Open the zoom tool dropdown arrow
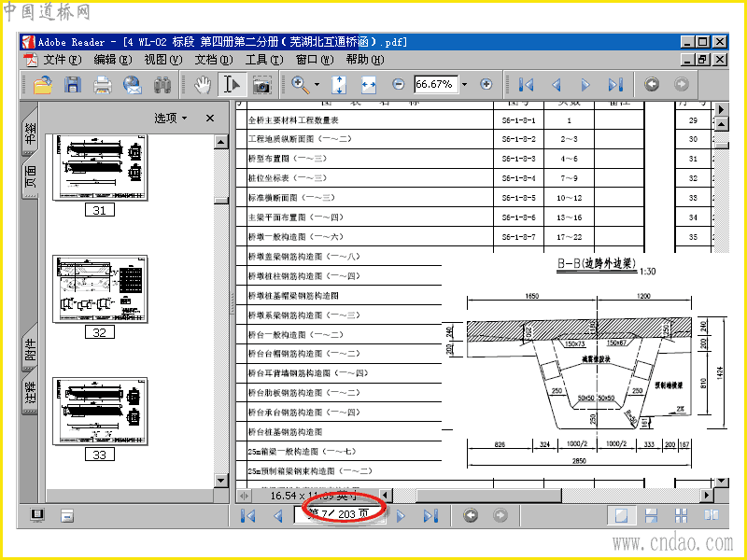This screenshot has height=560, width=747. coord(317,85)
